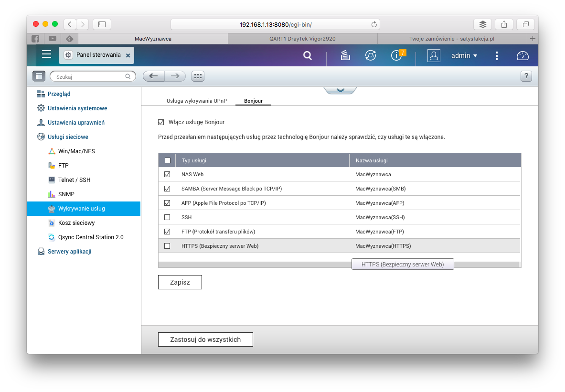Uncheck the NAS Web service checkbox
The width and height of the screenshot is (565, 392).
click(x=167, y=174)
